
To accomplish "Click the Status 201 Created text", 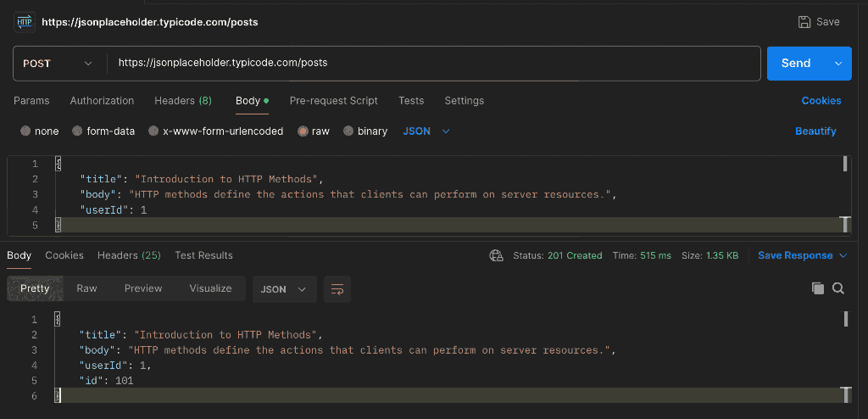I will coord(558,255).
